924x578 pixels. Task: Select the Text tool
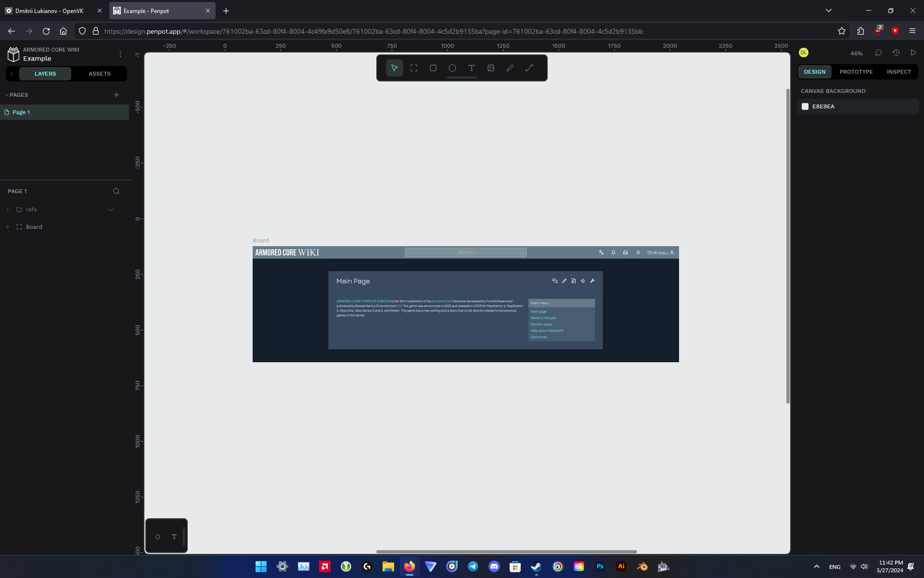click(x=472, y=68)
